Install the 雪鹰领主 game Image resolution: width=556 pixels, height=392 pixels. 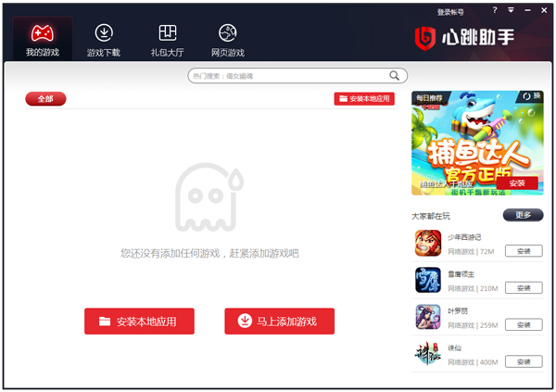tap(524, 287)
